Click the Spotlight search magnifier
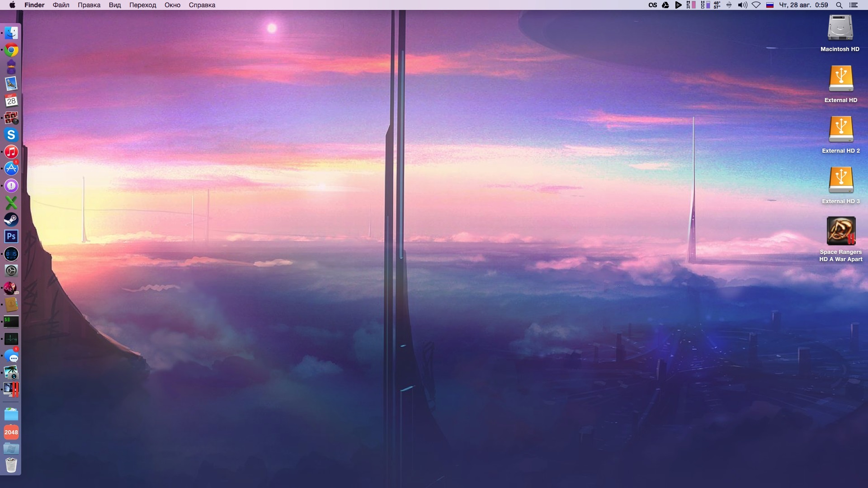This screenshot has width=868, height=488. (839, 5)
